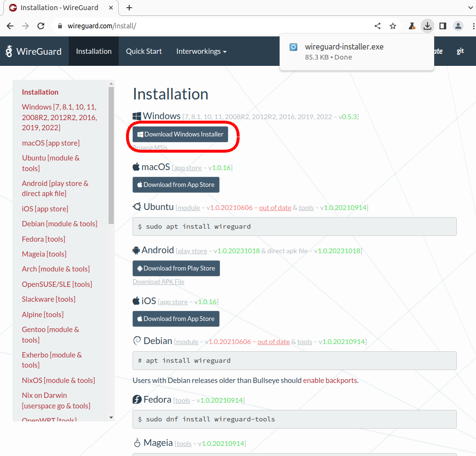Expand the tab search chevron
This screenshot has width=476, height=456.
click(470, 8)
